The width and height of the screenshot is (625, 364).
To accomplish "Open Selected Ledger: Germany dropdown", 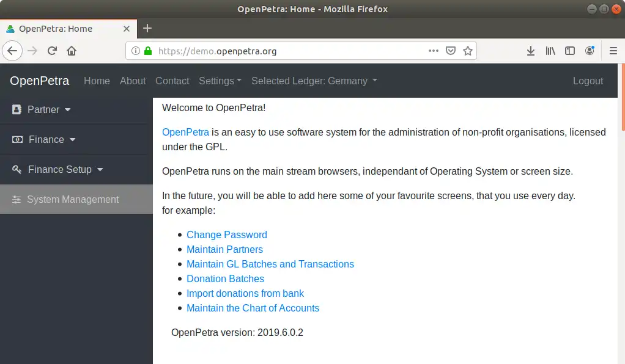I will point(314,81).
